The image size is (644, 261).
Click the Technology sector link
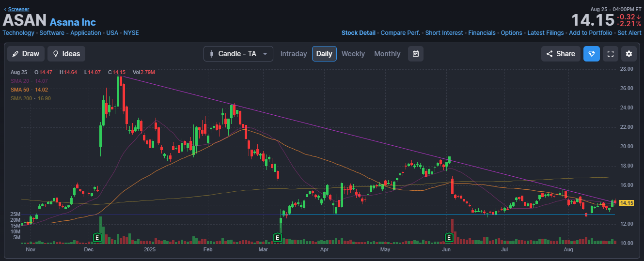coord(18,33)
